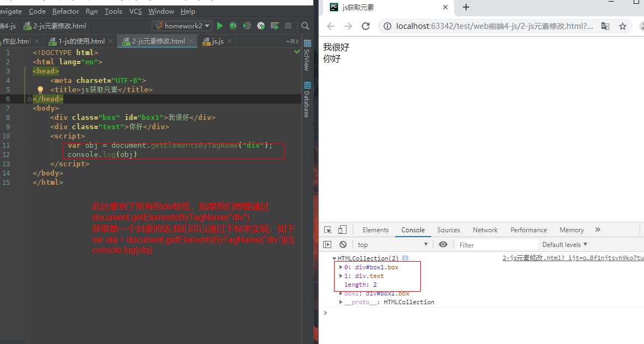Open the Memory DevTools tab
This screenshot has width=644, height=344.
(x=572, y=230)
